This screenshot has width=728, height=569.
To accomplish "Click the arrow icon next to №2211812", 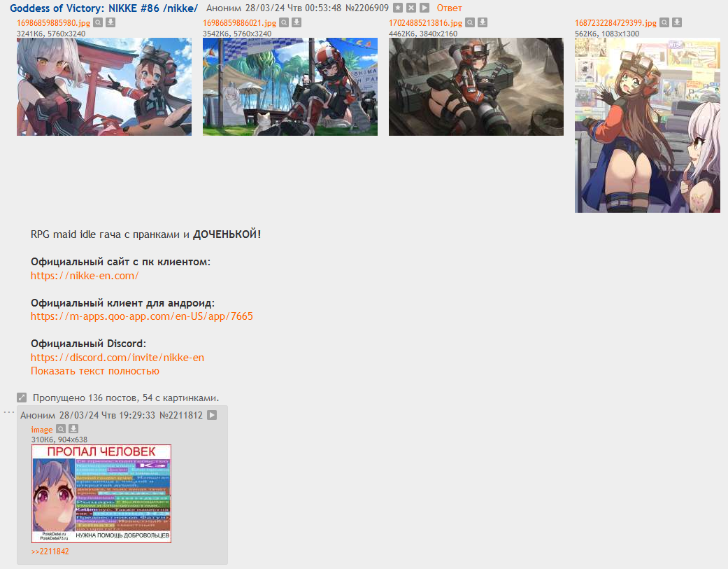I will coord(212,415).
